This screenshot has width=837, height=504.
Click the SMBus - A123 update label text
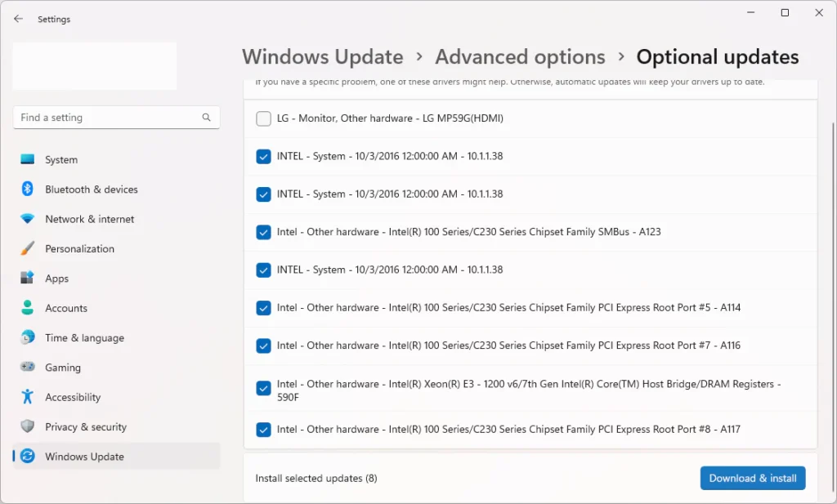tap(468, 232)
